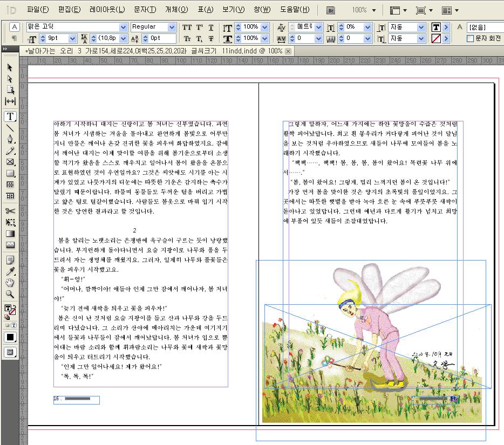Toggle Underline text formatting button
This screenshot has width=504, height=445.
(210, 27)
